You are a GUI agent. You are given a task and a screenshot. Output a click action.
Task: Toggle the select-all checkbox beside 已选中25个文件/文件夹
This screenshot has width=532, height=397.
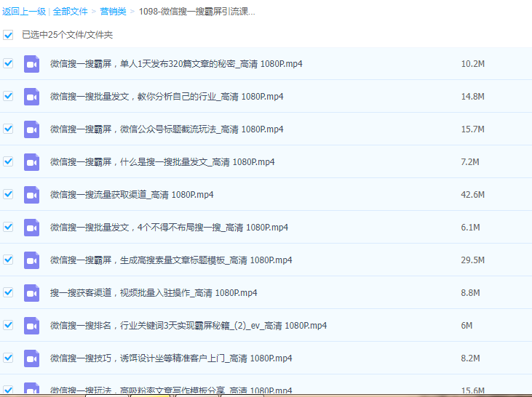coord(8,35)
